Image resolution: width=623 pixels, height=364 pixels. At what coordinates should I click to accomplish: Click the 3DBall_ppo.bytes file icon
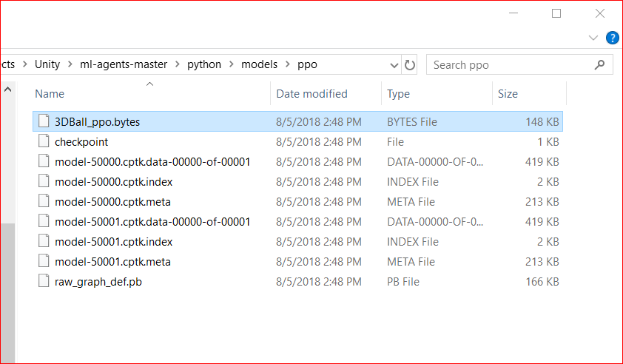44,121
